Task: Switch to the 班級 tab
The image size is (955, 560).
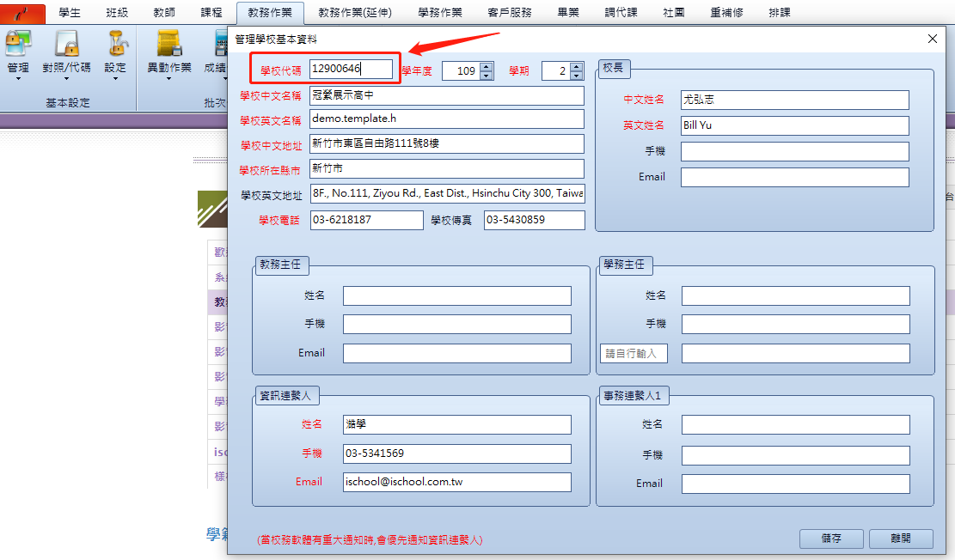Action: pyautogui.click(x=117, y=13)
